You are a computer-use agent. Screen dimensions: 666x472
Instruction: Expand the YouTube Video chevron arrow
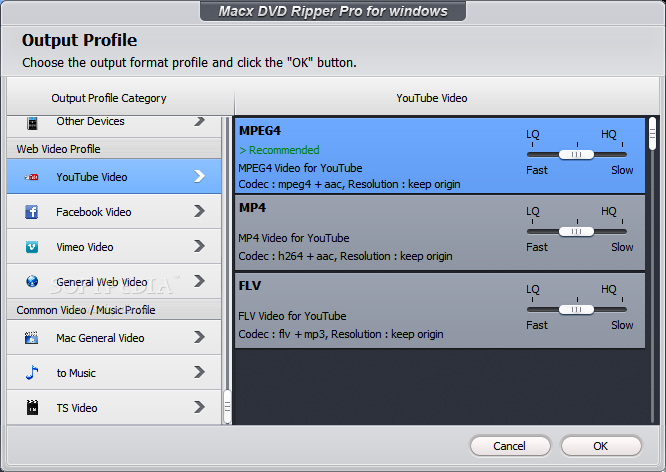point(200,176)
